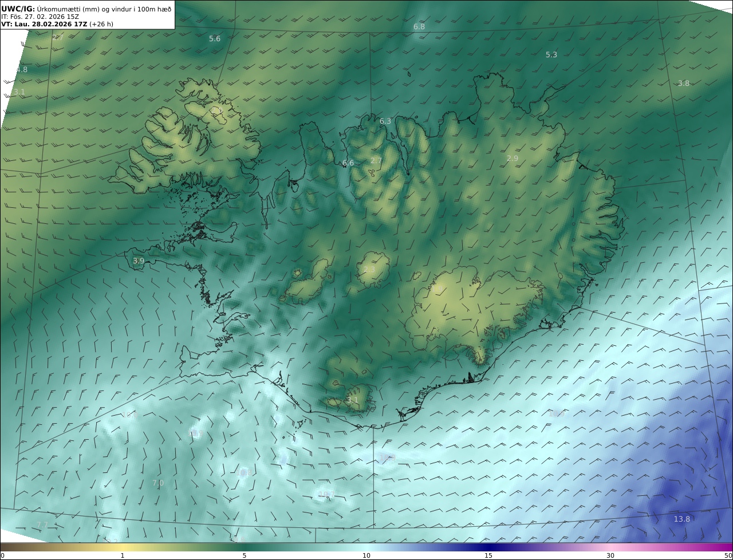Click the "2.3" value on the glacier

pyautogui.click(x=369, y=269)
